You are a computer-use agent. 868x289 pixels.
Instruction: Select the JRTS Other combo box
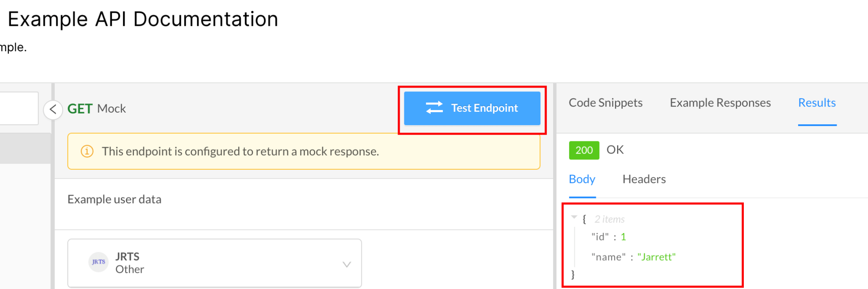pos(214,263)
